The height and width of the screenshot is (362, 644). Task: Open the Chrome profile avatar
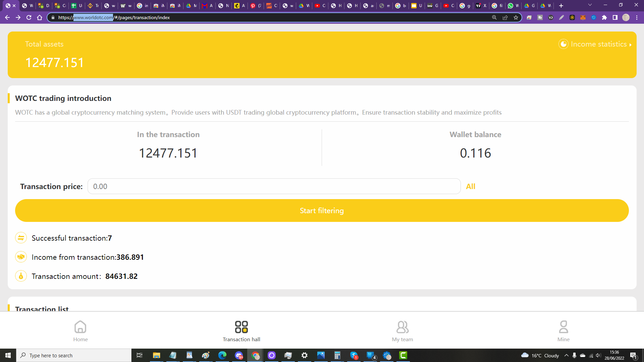[x=626, y=17]
